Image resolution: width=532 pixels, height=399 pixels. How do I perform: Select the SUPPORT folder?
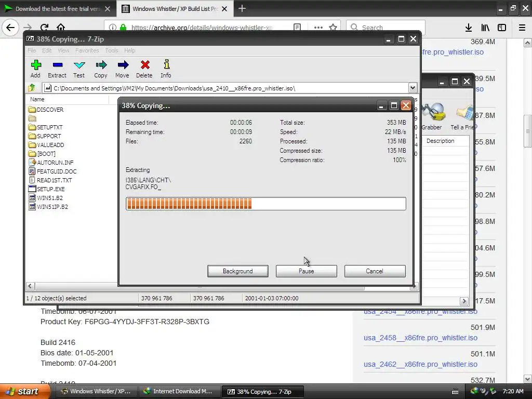pyautogui.click(x=45, y=136)
